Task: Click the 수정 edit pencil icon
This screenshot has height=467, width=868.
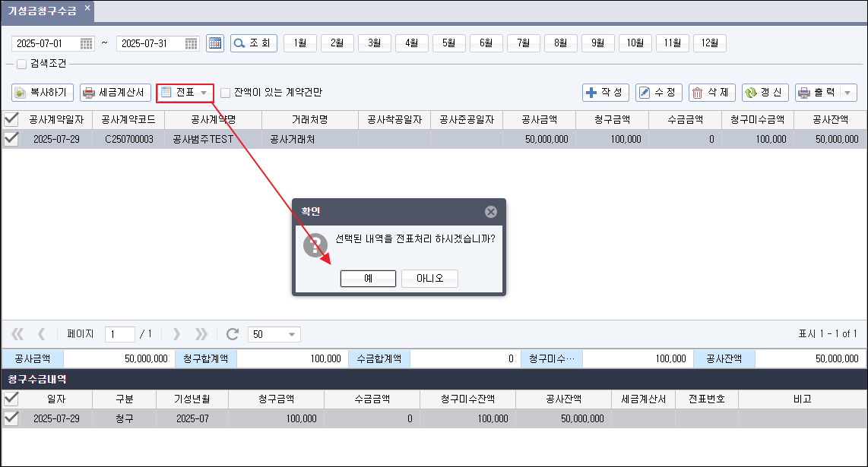Action: point(645,92)
